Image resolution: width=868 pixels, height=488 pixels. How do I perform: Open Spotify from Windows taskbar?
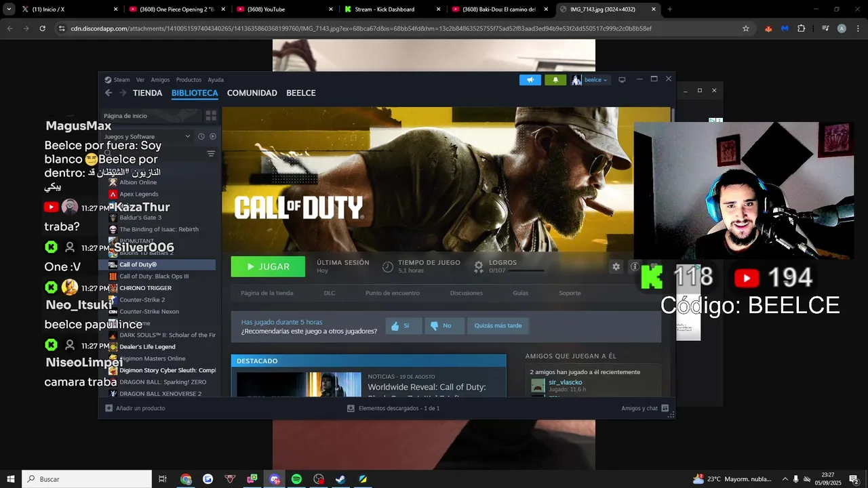coord(296,479)
